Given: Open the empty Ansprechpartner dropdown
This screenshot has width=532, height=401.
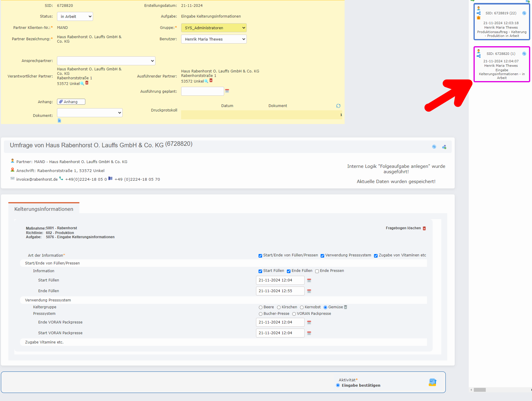Looking at the screenshot, I should pos(106,61).
